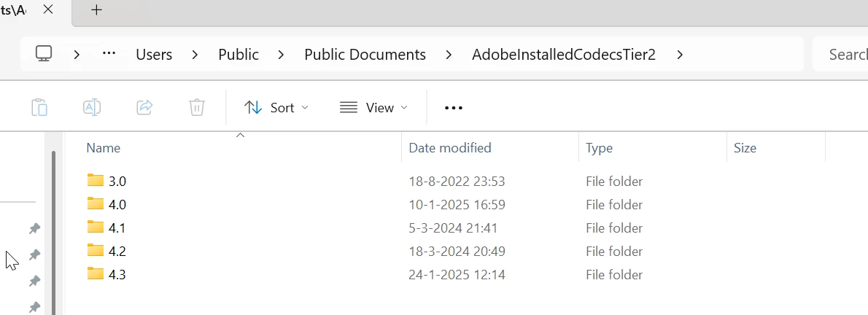Navigate to Public Documents breadcrumb
Image resolution: width=868 pixels, height=315 pixels.
(365, 55)
